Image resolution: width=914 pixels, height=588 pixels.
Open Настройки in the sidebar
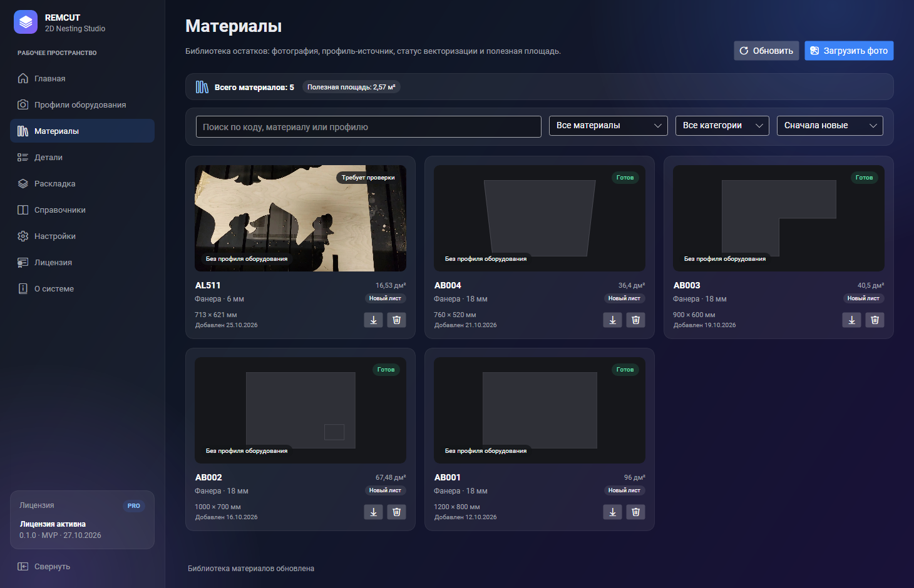pos(83,236)
